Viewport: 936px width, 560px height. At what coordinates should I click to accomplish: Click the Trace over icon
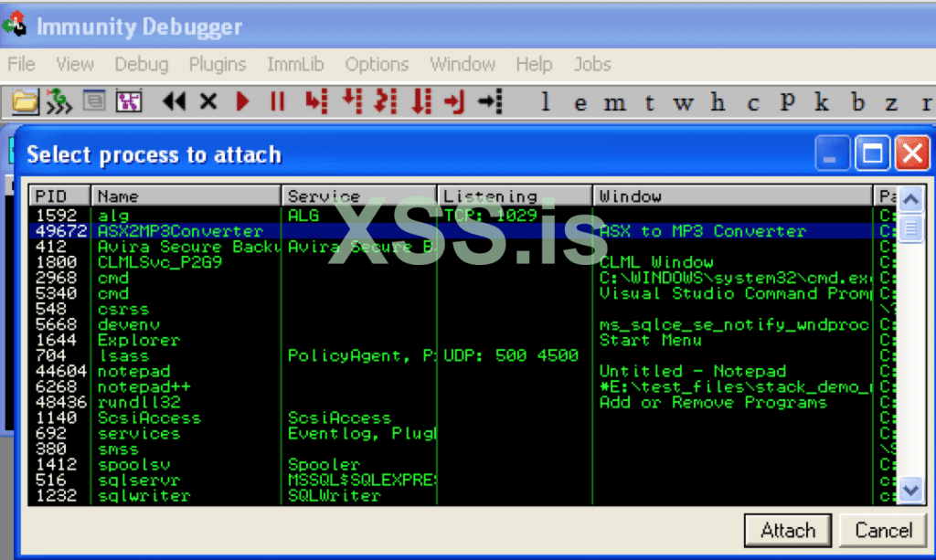(x=421, y=100)
